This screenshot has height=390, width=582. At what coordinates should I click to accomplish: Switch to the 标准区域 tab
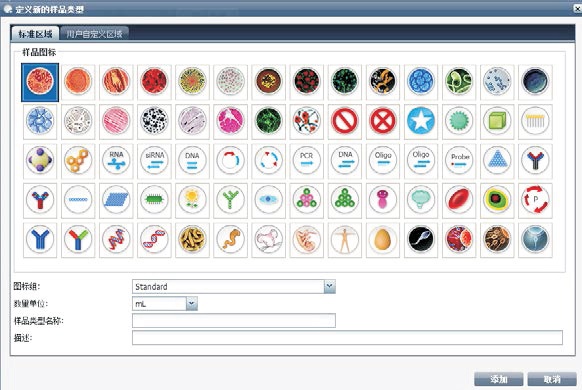[35, 34]
